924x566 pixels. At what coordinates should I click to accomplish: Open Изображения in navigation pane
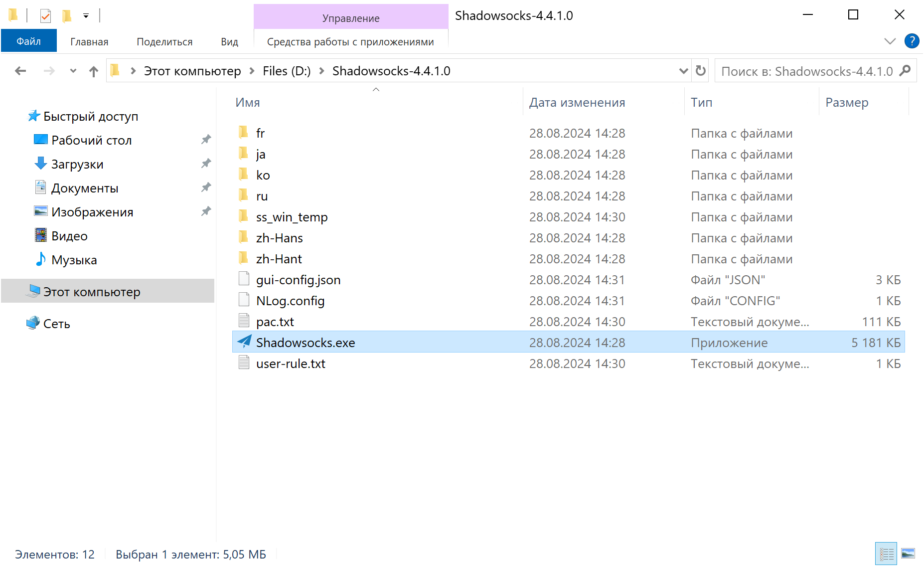[92, 211]
